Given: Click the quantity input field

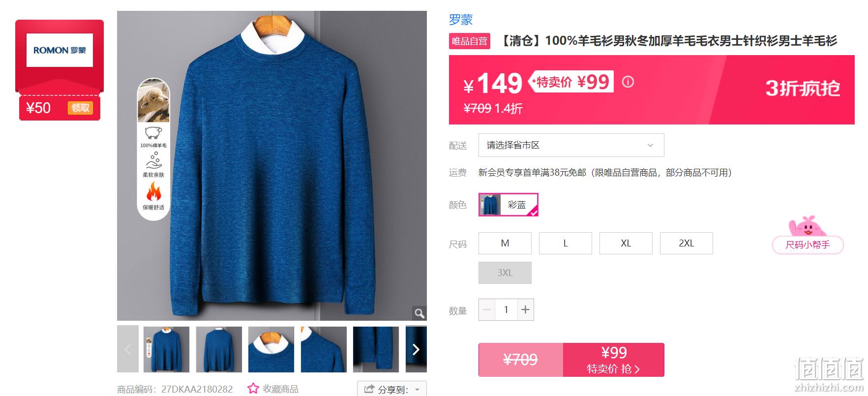Looking at the screenshot, I should (x=506, y=309).
